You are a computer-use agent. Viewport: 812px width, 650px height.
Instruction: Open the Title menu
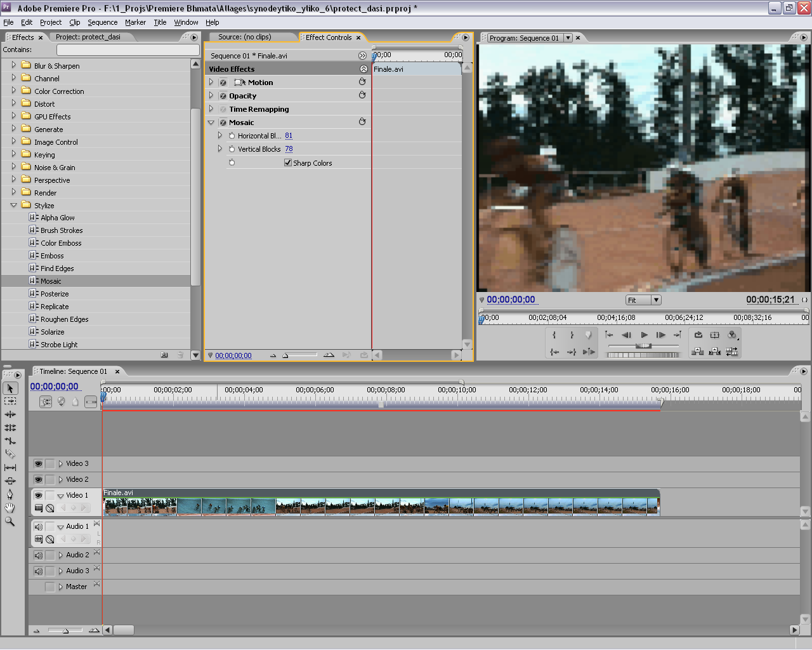tap(160, 22)
